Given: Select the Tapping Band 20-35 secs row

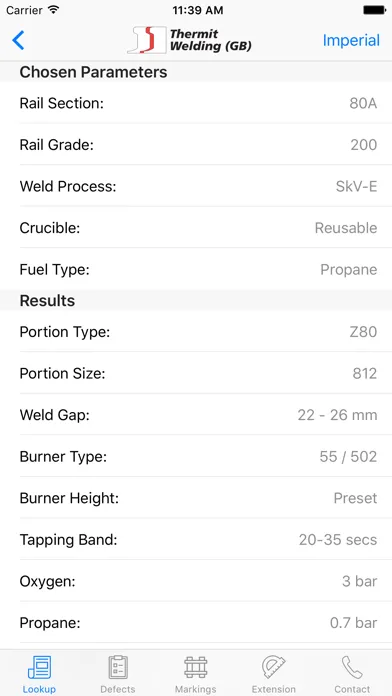Looking at the screenshot, I should pyautogui.click(x=196, y=540).
